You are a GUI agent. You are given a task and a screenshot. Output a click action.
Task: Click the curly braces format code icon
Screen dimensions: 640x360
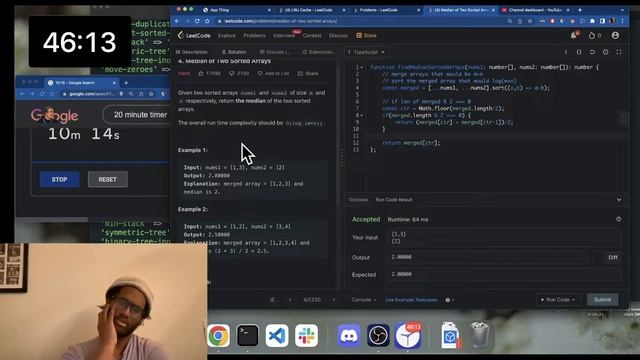579,52
